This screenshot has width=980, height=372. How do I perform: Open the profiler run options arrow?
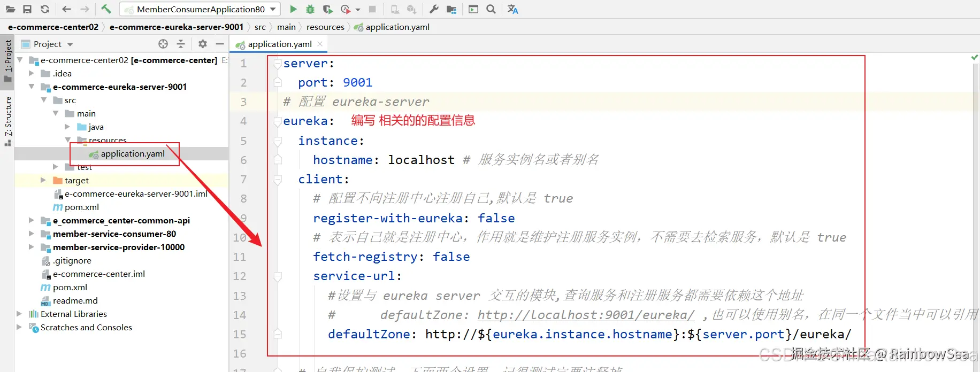tap(358, 10)
